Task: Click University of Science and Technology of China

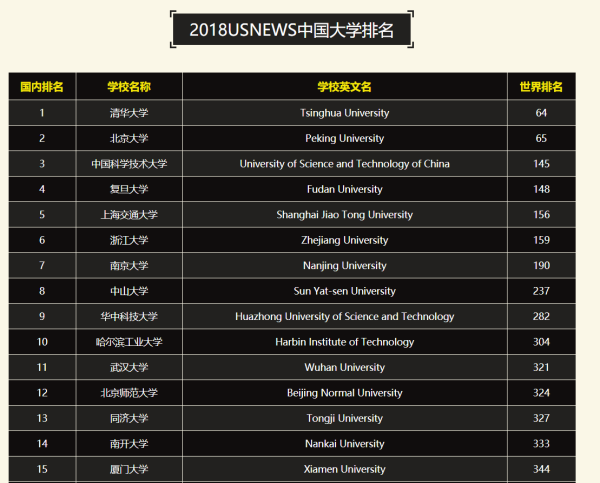Action: (344, 164)
